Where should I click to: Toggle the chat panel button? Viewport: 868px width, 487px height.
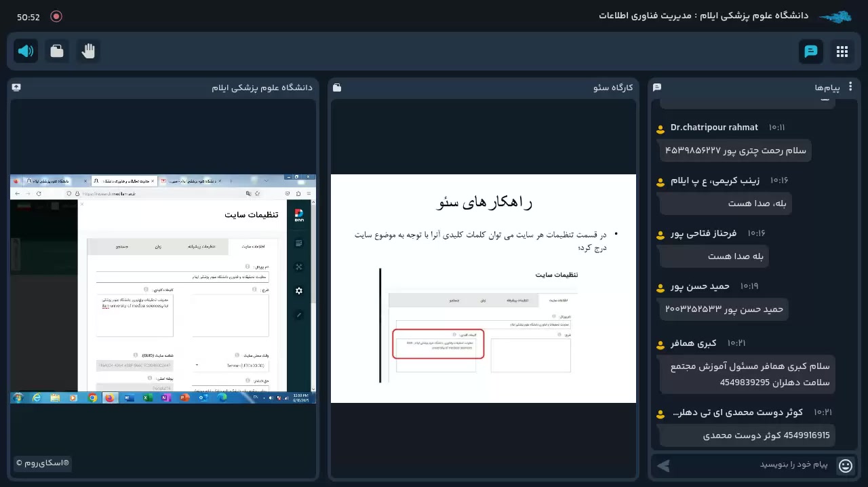pos(811,52)
